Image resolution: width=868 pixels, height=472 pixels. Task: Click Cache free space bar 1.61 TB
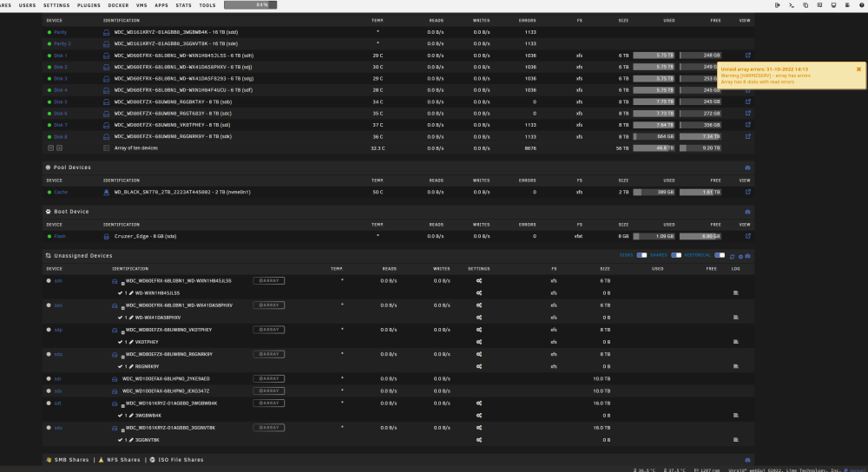point(700,192)
